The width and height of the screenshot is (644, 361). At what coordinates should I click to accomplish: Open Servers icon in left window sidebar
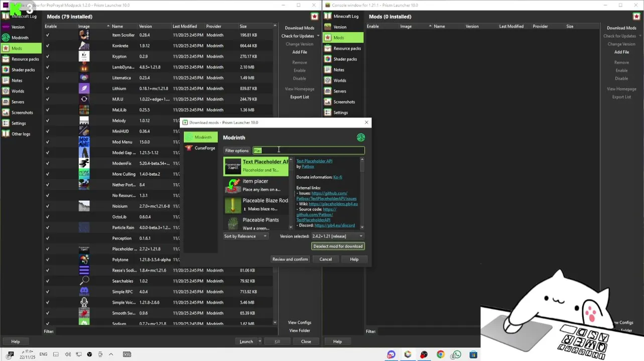[x=6, y=102]
